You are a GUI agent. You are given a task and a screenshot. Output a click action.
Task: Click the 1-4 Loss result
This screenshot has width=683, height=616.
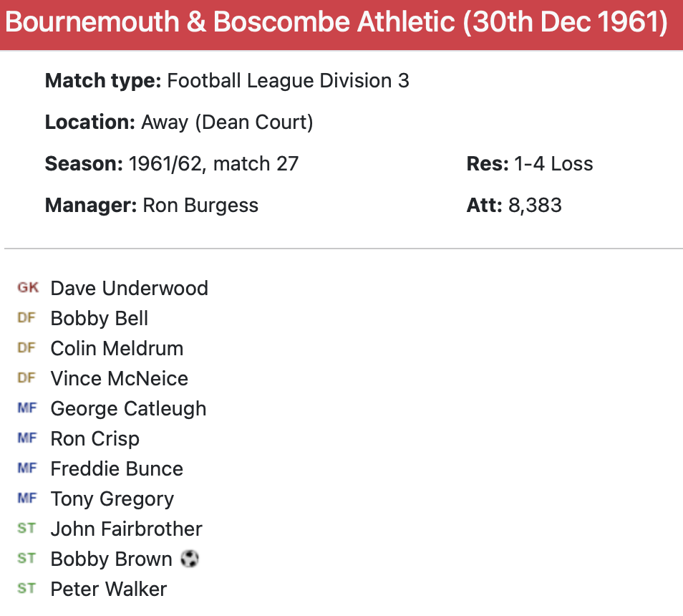pyautogui.click(x=553, y=164)
